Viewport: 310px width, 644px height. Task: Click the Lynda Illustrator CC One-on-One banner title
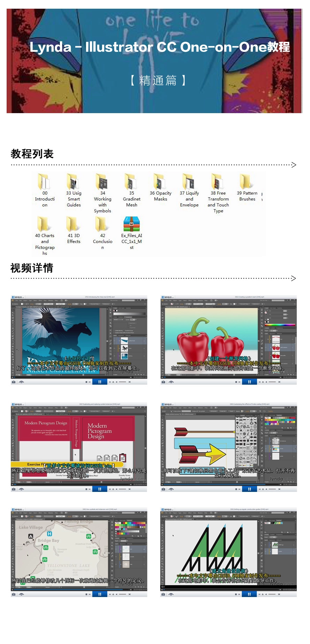point(160,47)
